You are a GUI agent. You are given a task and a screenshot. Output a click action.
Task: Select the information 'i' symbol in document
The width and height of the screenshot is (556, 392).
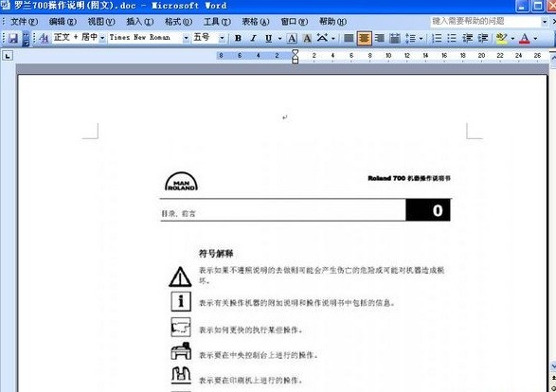(181, 301)
